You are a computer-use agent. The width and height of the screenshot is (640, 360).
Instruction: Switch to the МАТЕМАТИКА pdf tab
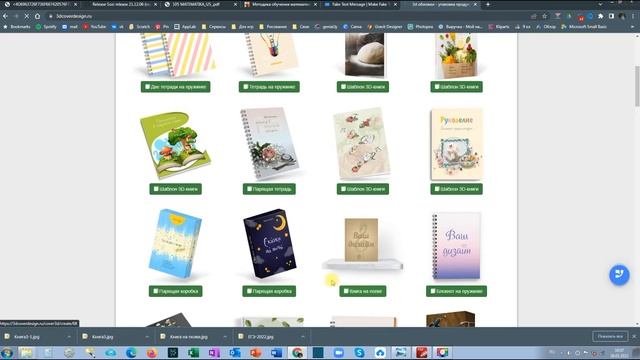201,4
